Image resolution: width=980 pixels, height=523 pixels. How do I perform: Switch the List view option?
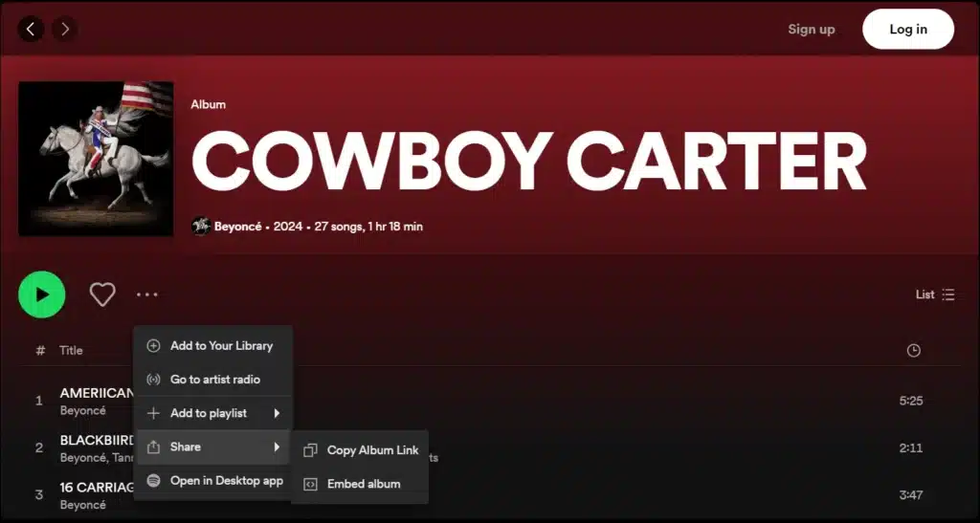pos(935,294)
